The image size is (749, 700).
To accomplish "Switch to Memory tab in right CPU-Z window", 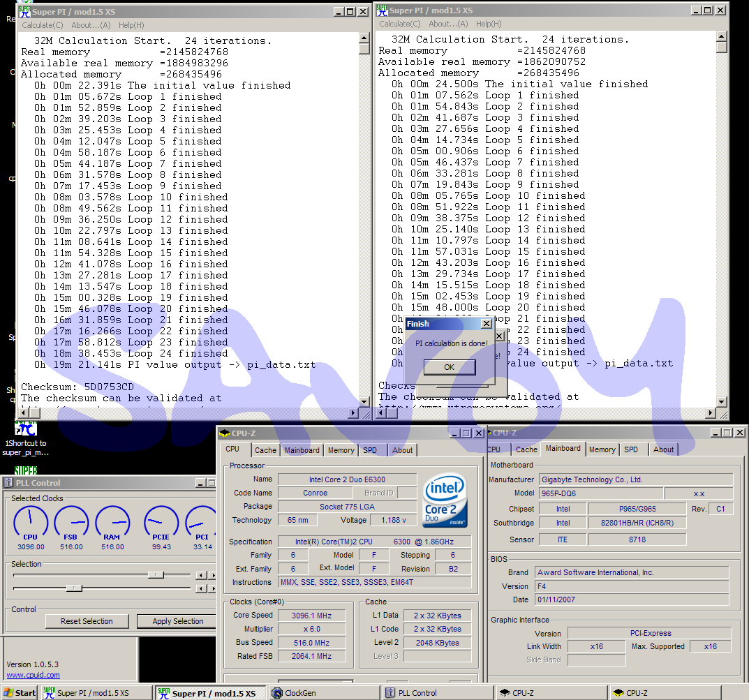I will (x=602, y=449).
